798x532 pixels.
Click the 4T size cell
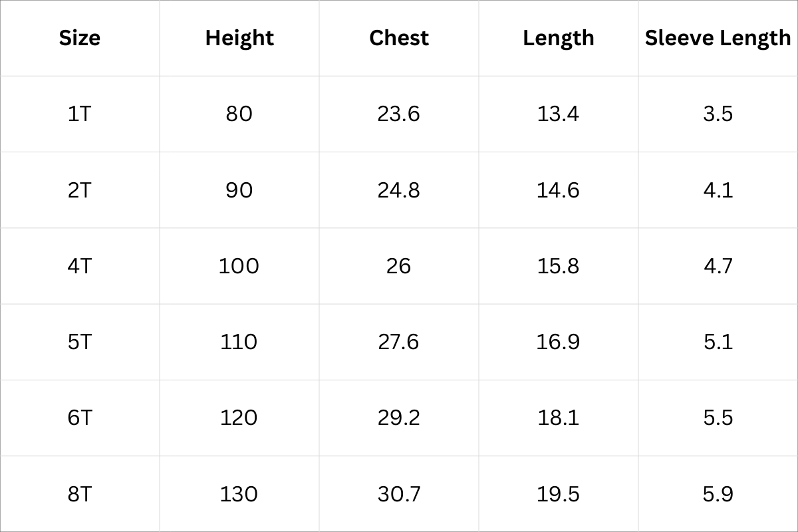click(x=80, y=266)
